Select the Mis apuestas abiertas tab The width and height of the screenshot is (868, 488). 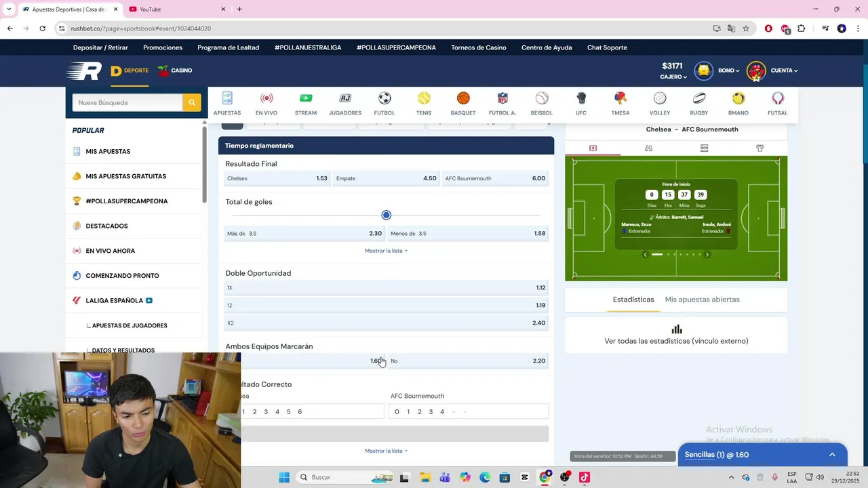pos(703,300)
